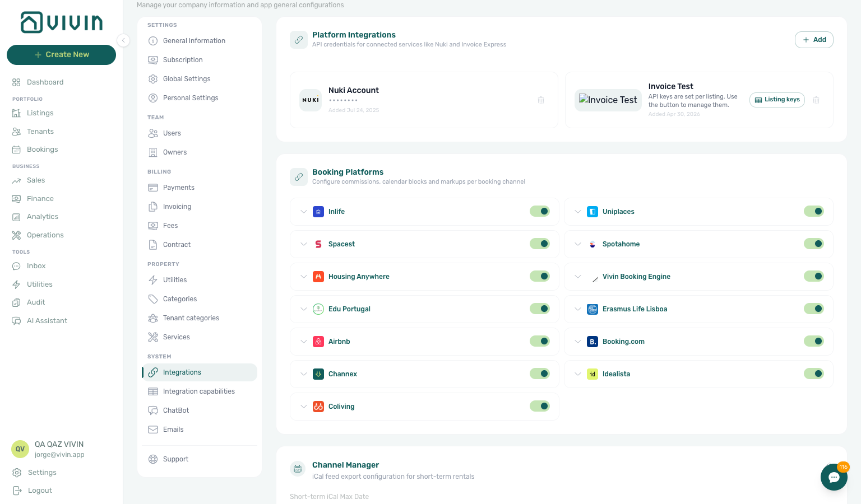The height and width of the screenshot is (504, 861).
Task: Toggle the Airbnb platform switch
Action: [x=540, y=341]
